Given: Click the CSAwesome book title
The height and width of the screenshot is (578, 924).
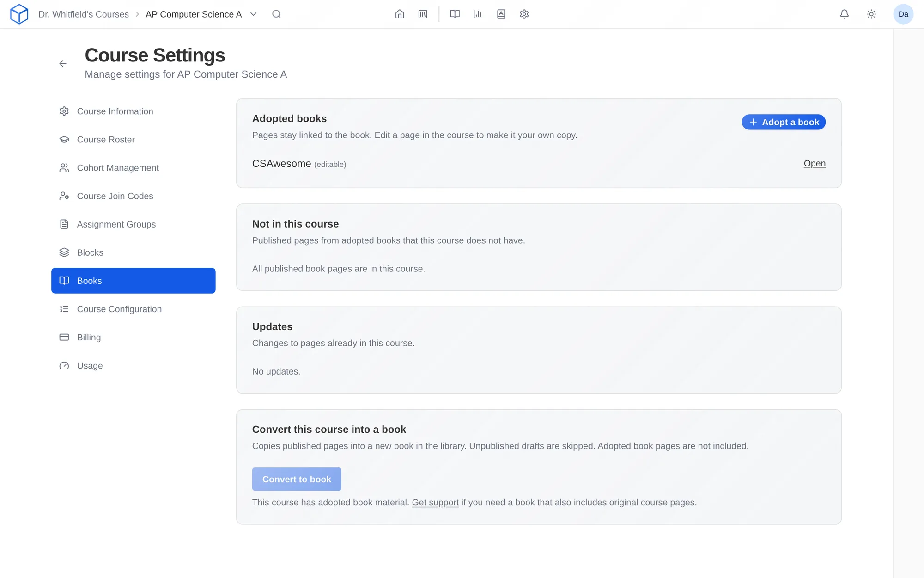Looking at the screenshot, I should tap(281, 164).
